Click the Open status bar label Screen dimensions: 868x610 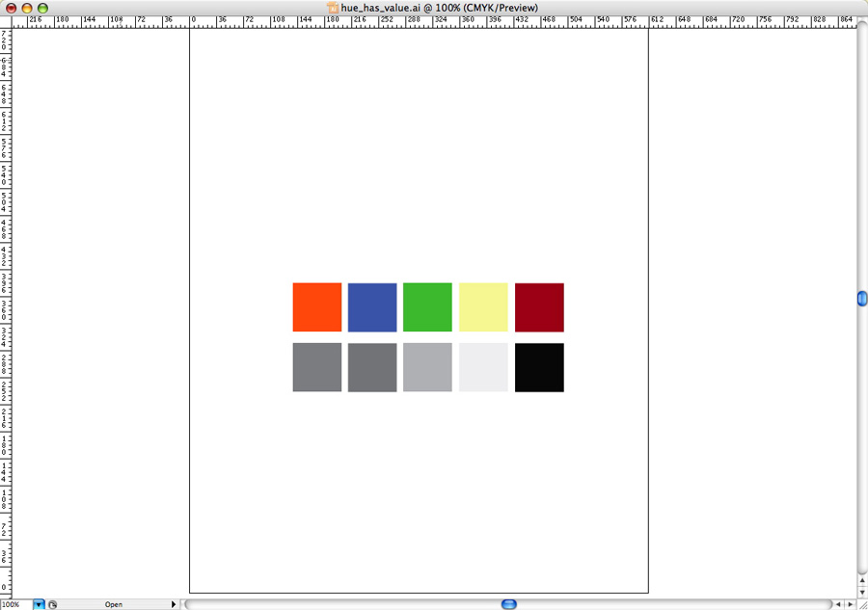(114, 604)
